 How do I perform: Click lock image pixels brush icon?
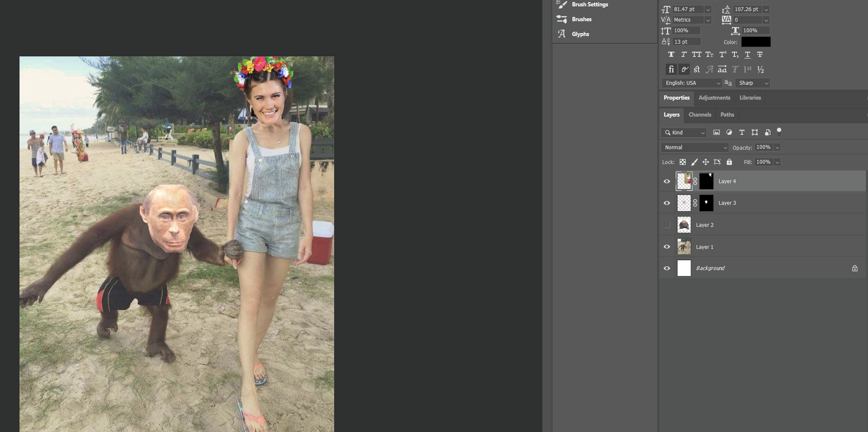click(694, 162)
